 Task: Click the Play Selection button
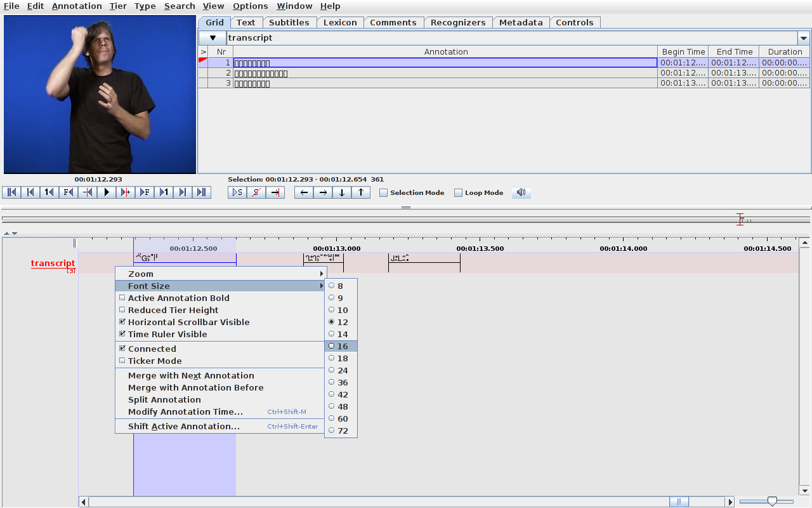pyautogui.click(x=237, y=192)
